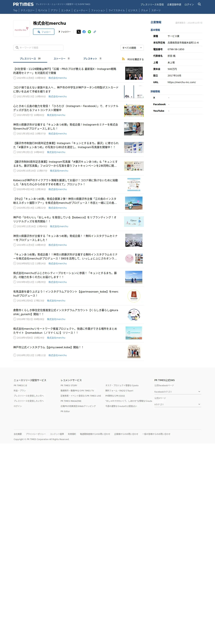Click プライバシーポリシー in footer
Viewport: 215px width, 644px height.
coord(36,434)
